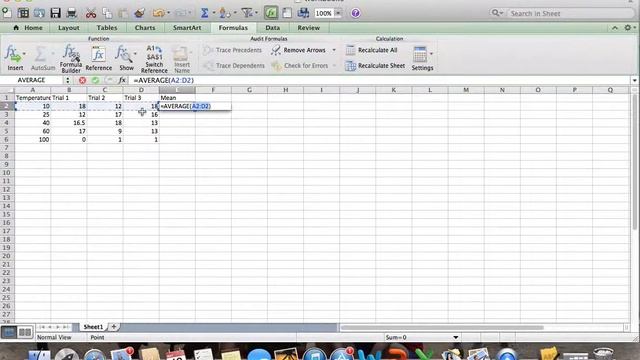Viewport: 640px width, 360px height.
Task: Confirm formula entry green checkmark
Action: click(x=96, y=80)
